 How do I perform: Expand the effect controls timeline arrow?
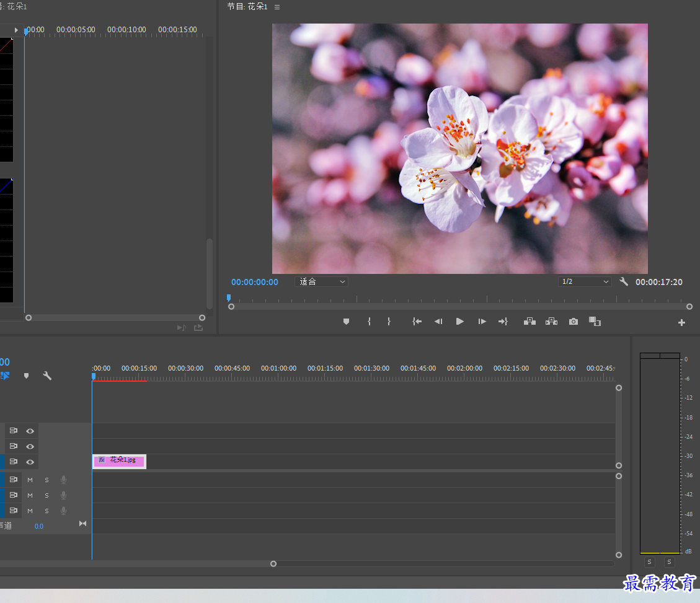pyautogui.click(x=16, y=30)
